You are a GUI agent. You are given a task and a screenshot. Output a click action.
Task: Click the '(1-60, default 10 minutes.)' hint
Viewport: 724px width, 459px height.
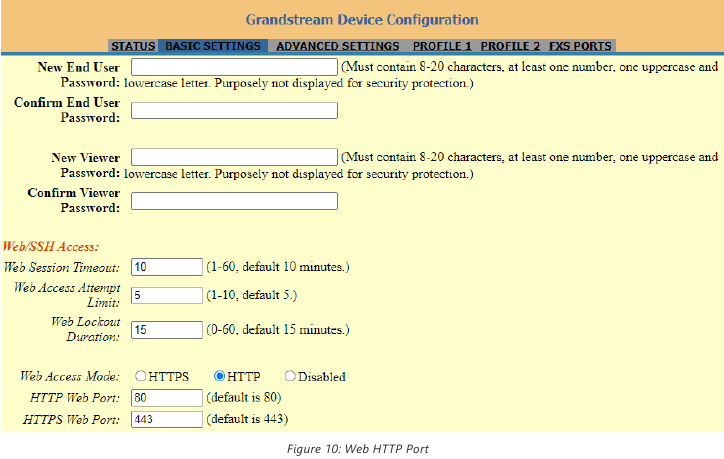[x=278, y=267]
